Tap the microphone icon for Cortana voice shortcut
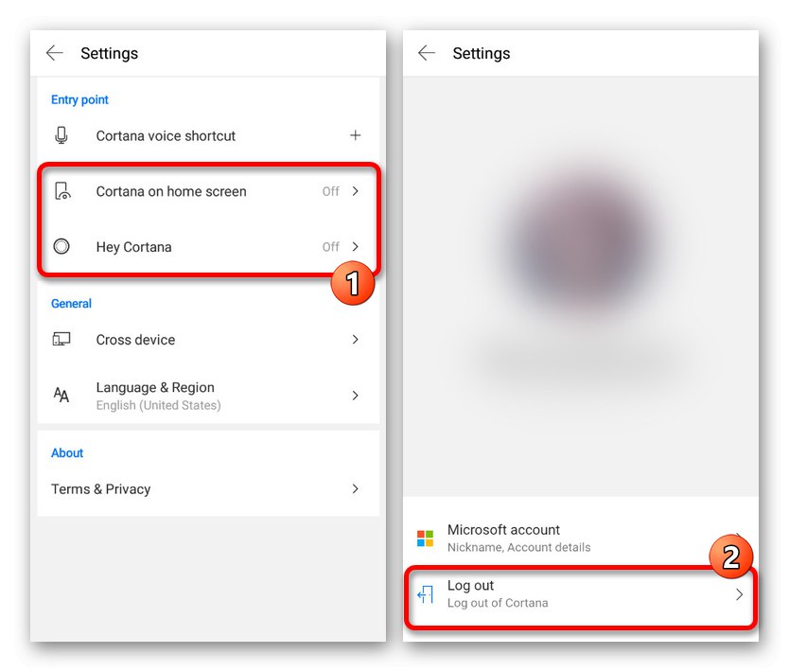Viewport: 789px width, 672px height. click(61, 136)
